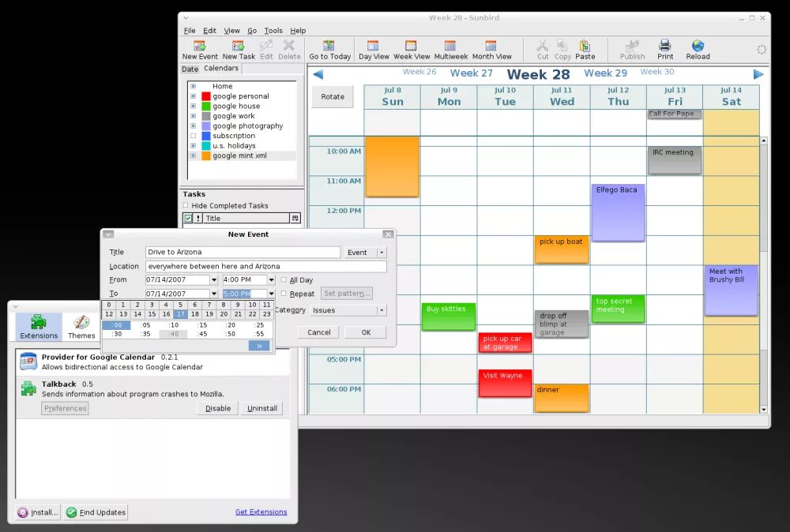
Task: Open the Edit menu
Action: click(209, 31)
